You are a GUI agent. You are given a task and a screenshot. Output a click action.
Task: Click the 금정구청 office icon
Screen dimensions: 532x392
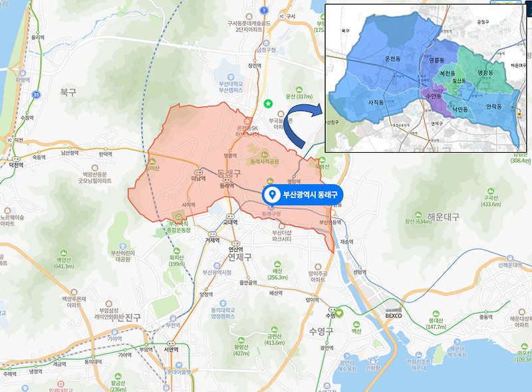point(267,43)
